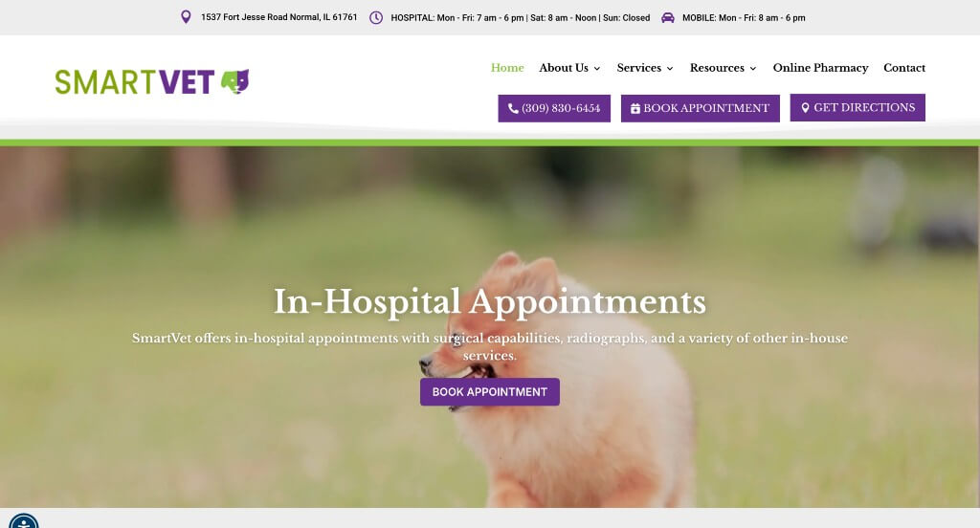Click the clock icon next to hospital hours
980x528 pixels.
click(x=375, y=17)
